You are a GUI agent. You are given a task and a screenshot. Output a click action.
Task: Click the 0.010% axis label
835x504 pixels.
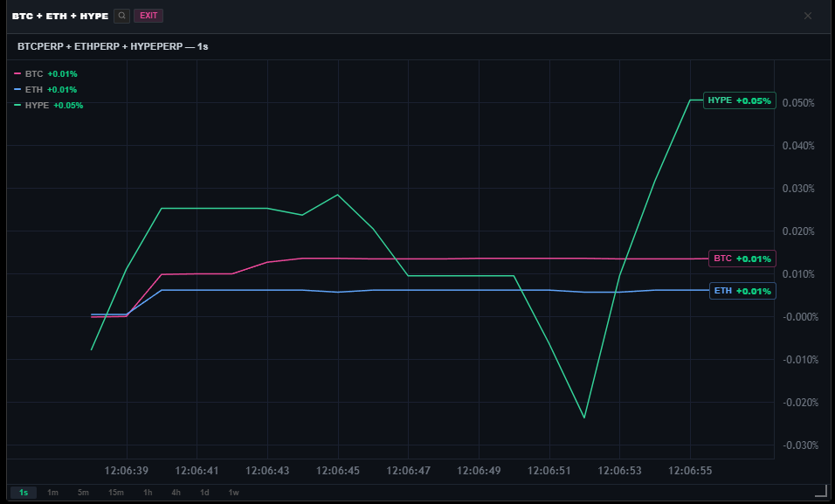(797, 274)
